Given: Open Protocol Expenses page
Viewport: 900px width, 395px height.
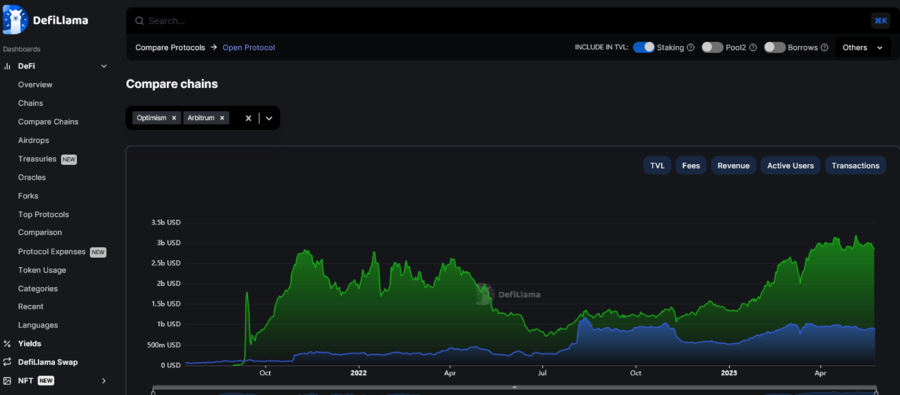Looking at the screenshot, I should coord(52,251).
